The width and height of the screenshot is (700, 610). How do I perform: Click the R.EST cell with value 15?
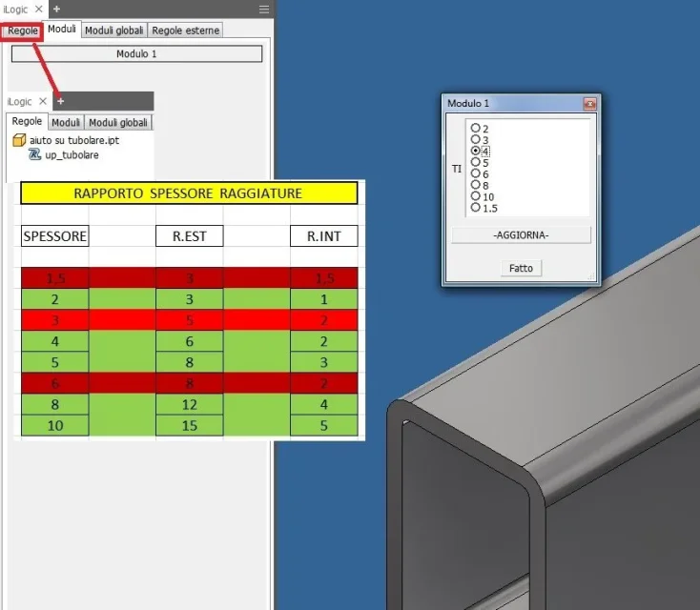pyautogui.click(x=189, y=426)
